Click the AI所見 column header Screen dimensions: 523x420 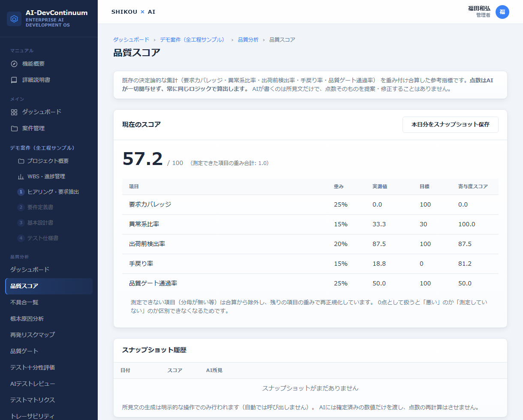(214, 370)
